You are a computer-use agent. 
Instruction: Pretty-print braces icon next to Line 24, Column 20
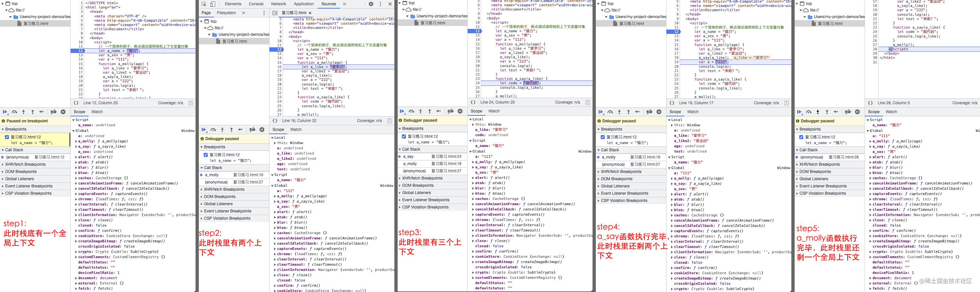pyautogui.click(x=473, y=102)
